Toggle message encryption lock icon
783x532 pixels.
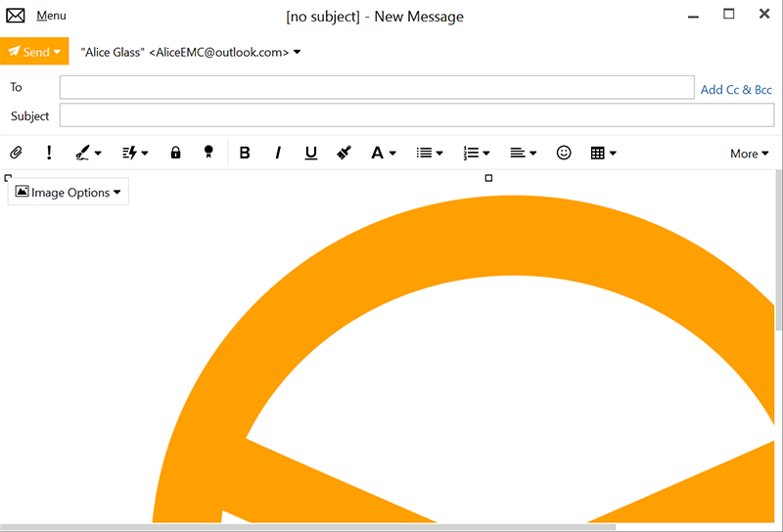coord(175,153)
